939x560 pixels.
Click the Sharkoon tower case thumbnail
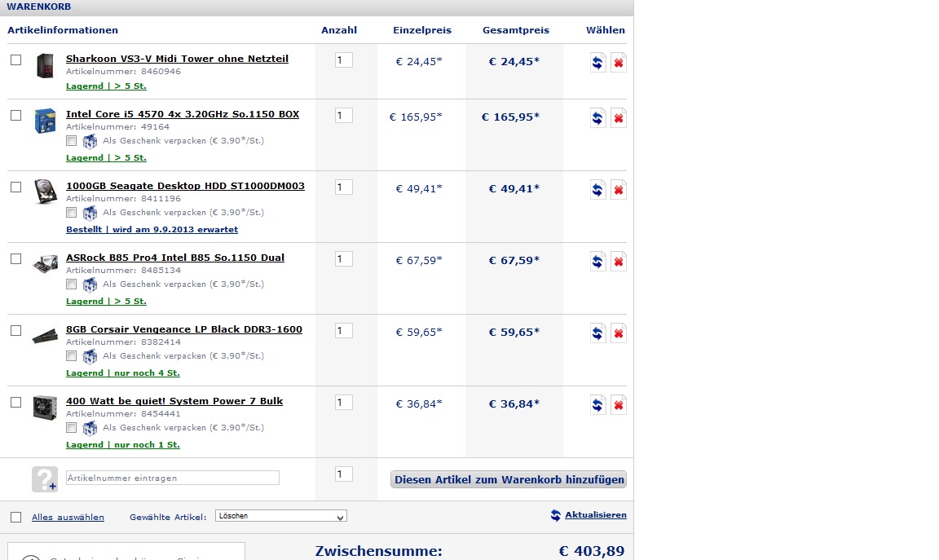(x=45, y=65)
